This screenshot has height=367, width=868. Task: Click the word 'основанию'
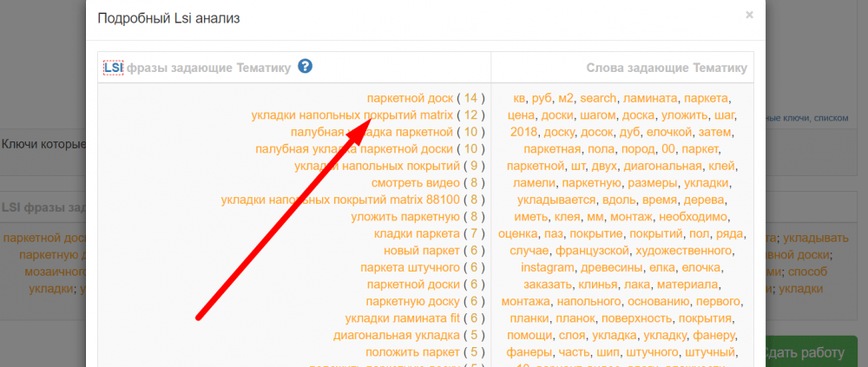(658, 301)
